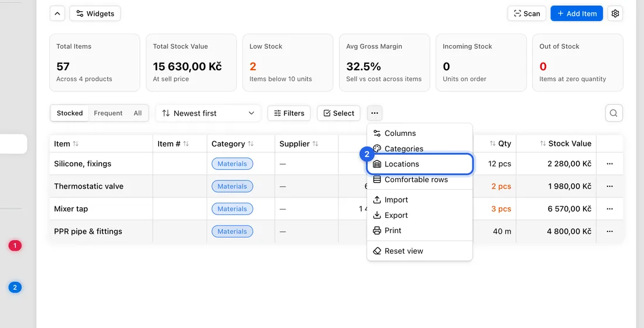The height and width of the screenshot is (328, 644).
Task: Open the Mixer tap item
Action: (71, 209)
